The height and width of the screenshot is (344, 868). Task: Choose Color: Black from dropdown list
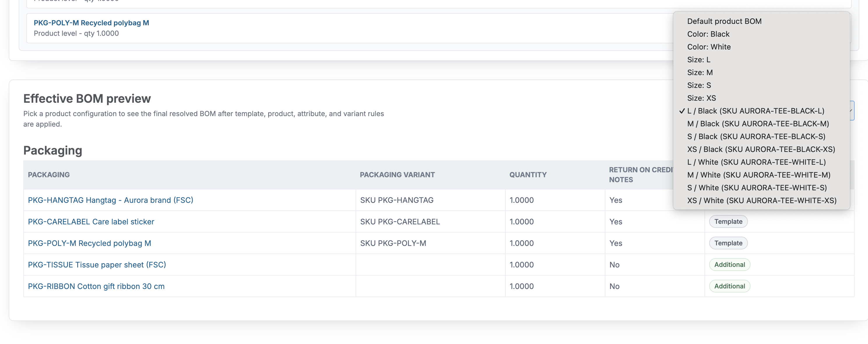pyautogui.click(x=761, y=34)
